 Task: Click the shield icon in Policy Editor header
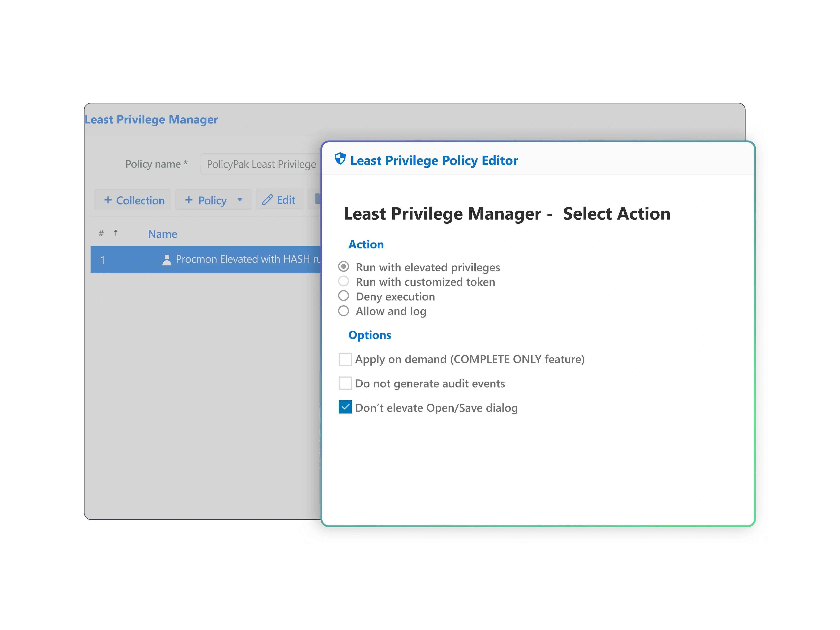pos(340,159)
